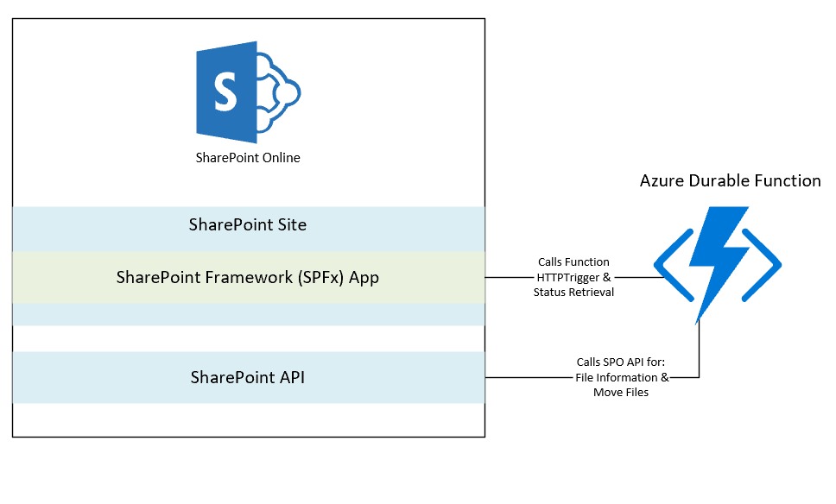Screen dimensions: 836x504
Task: Click the 'SharePoint Framework (SPFx) App' label
Action: (x=248, y=278)
